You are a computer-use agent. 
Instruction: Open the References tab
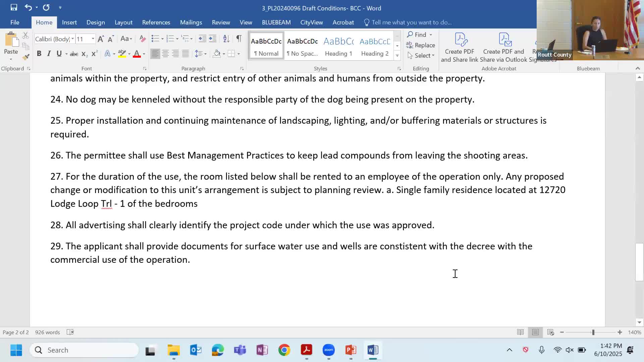point(156,22)
